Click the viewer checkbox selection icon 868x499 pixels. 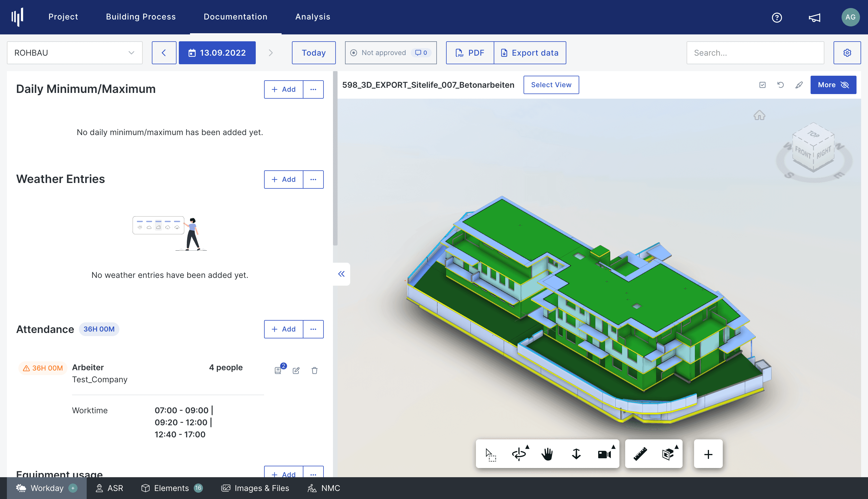pyautogui.click(x=762, y=85)
